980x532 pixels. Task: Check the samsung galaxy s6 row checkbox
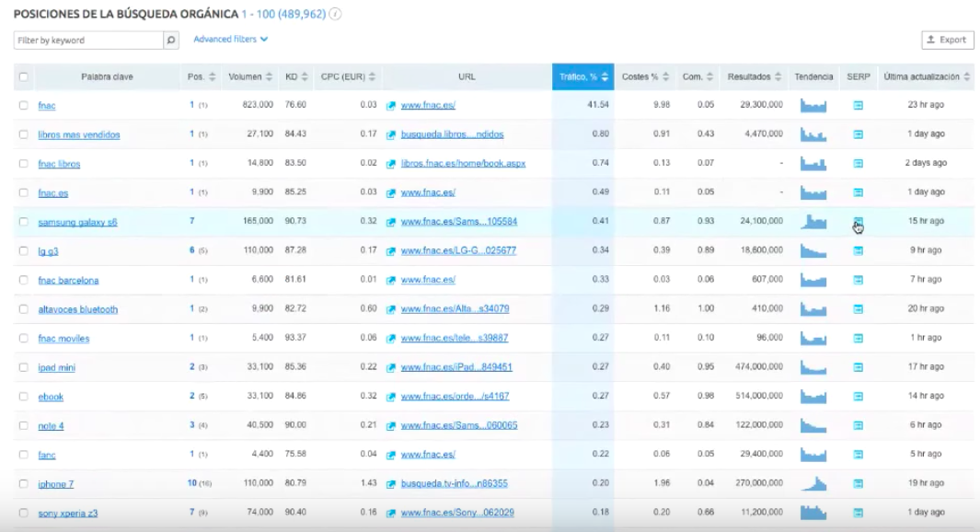point(24,222)
